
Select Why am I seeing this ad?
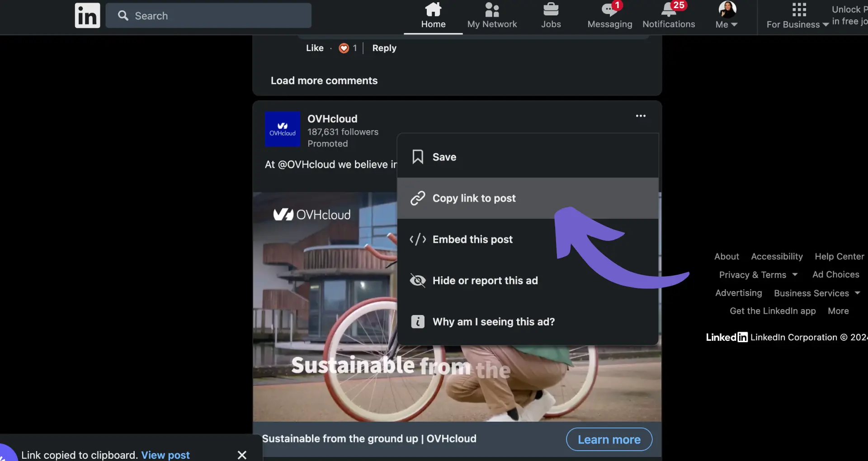pyautogui.click(x=528, y=321)
